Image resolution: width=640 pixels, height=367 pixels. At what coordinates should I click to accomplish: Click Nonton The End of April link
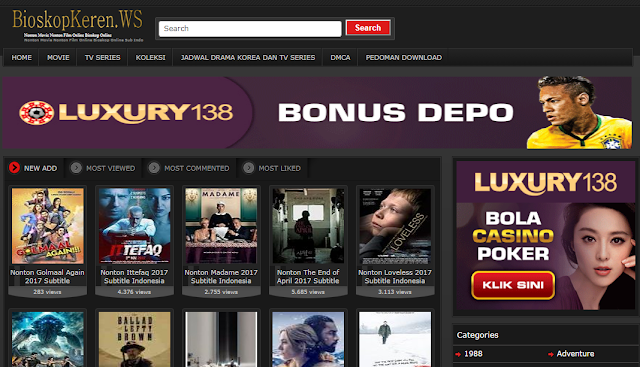[308, 276]
